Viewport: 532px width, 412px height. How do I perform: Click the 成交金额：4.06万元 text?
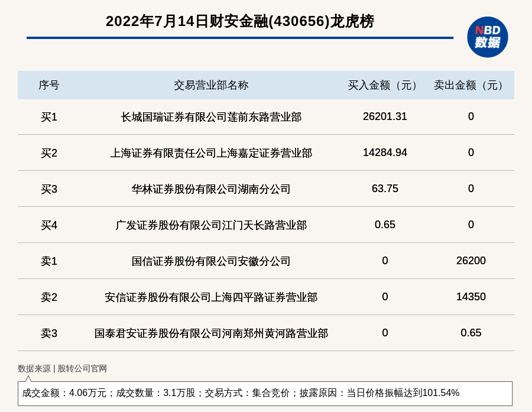(64, 393)
